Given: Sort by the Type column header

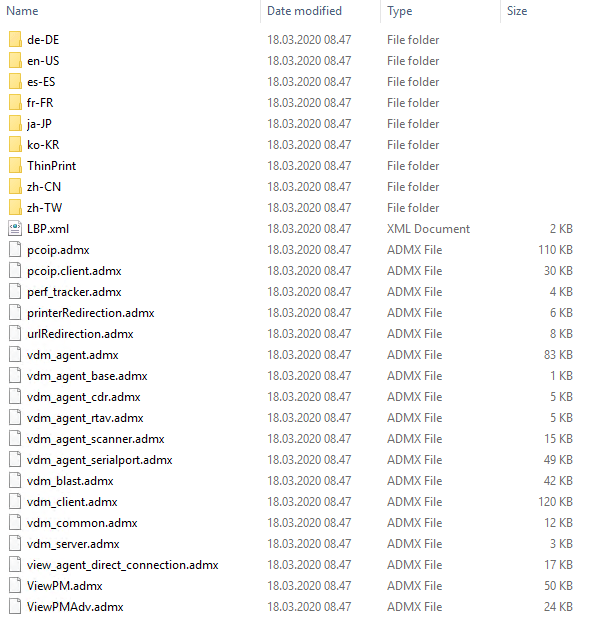Looking at the screenshot, I should (x=400, y=11).
